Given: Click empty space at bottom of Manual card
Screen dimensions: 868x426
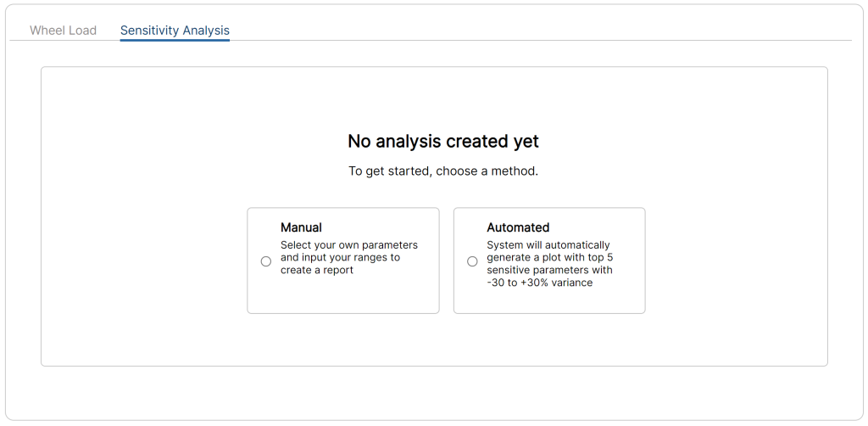Looking at the screenshot, I should 343,296.
